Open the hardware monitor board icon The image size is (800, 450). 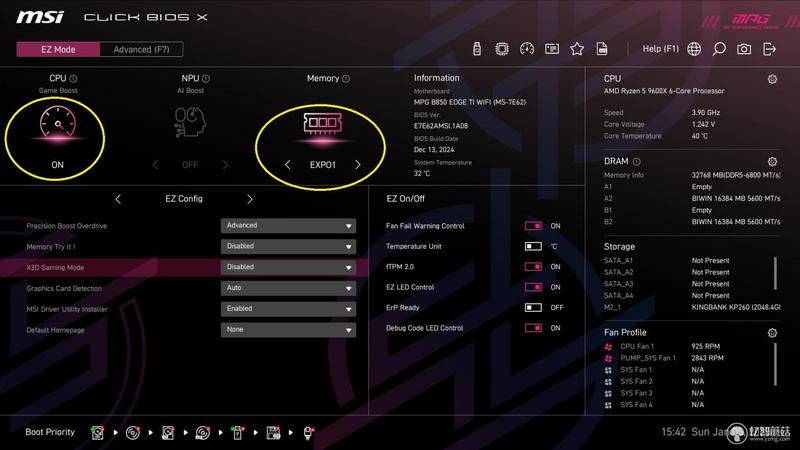point(552,49)
